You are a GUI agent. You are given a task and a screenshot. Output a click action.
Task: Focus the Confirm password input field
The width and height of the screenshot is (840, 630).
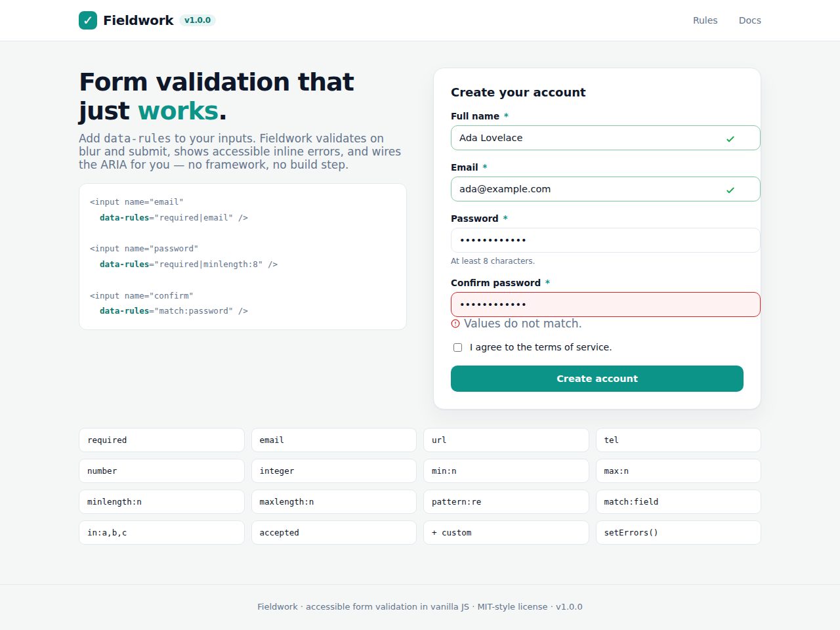[x=605, y=304]
